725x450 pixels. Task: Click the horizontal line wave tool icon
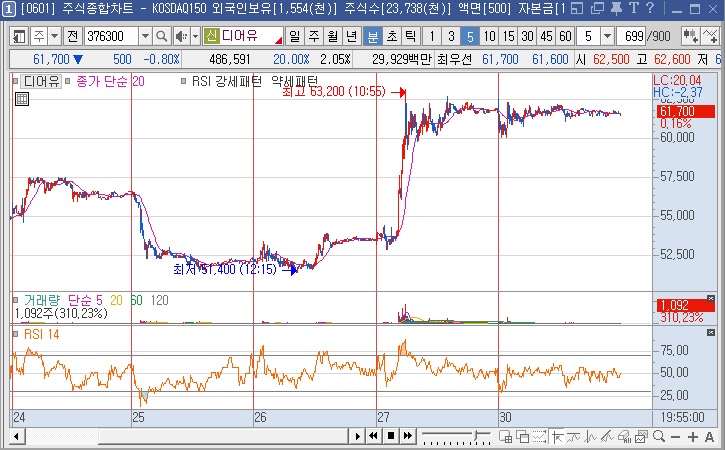click(x=574, y=436)
